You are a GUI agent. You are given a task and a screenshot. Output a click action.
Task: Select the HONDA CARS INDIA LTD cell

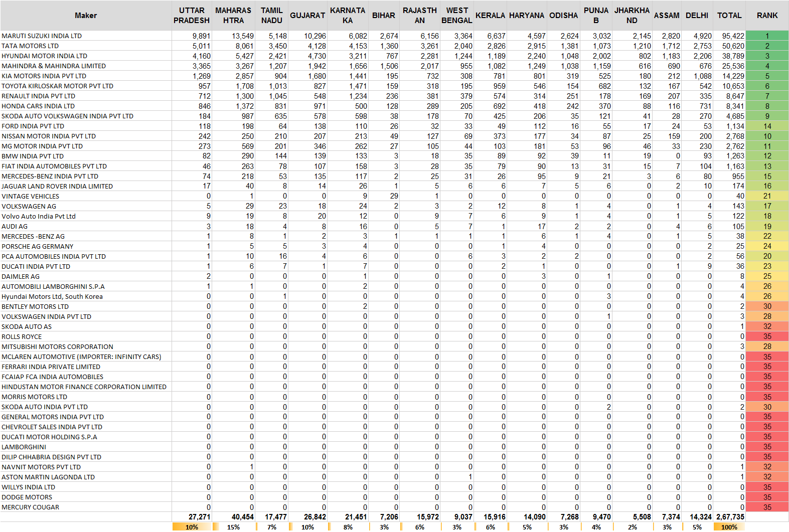[86, 106]
